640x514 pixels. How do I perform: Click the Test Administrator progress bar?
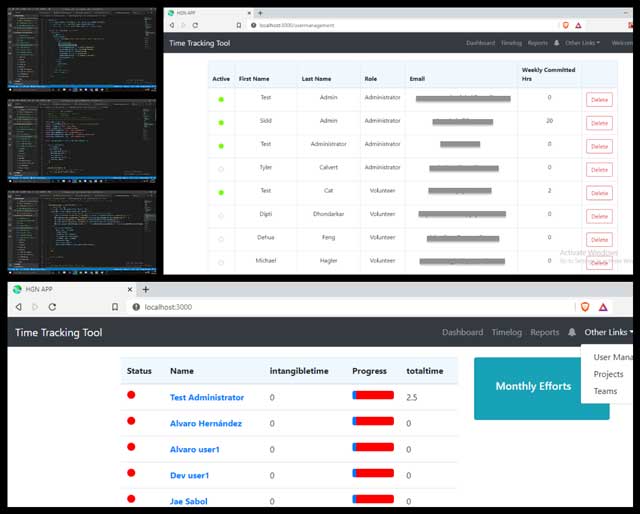click(373, 396)
